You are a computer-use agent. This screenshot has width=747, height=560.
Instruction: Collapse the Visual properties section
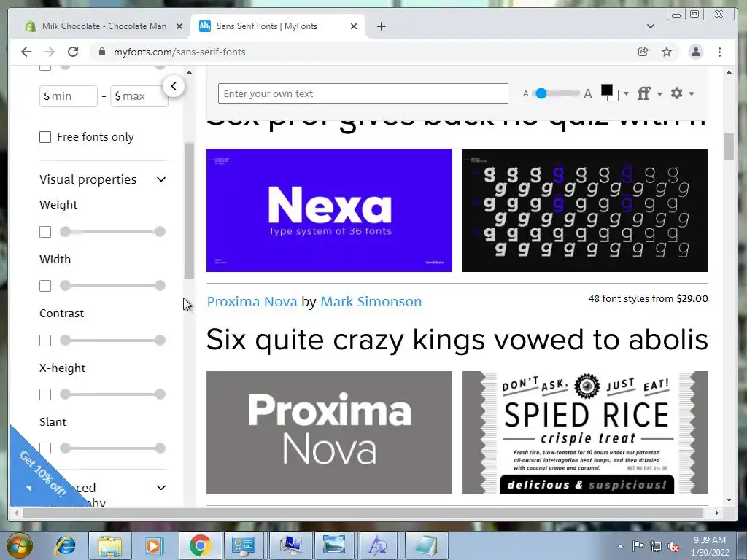(161, 179)
